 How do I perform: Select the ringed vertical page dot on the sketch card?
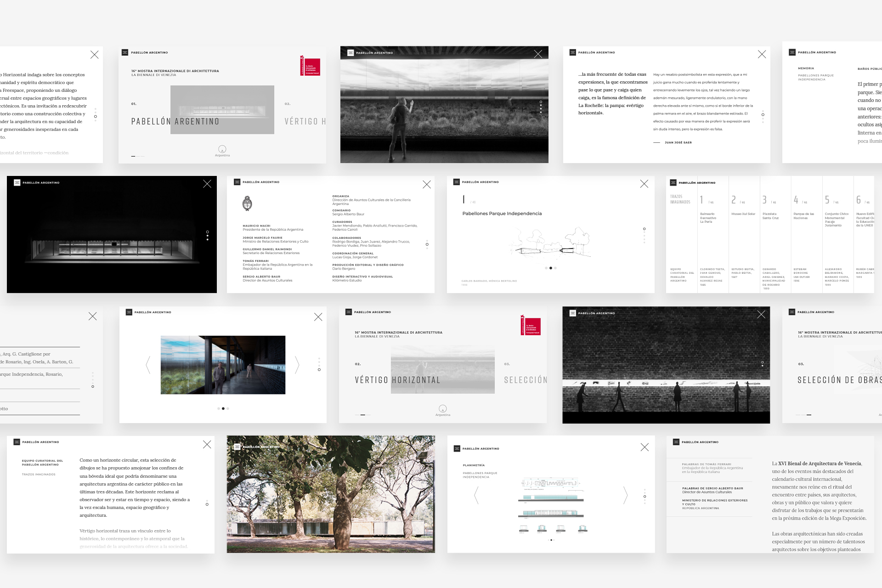coord(644,229)
